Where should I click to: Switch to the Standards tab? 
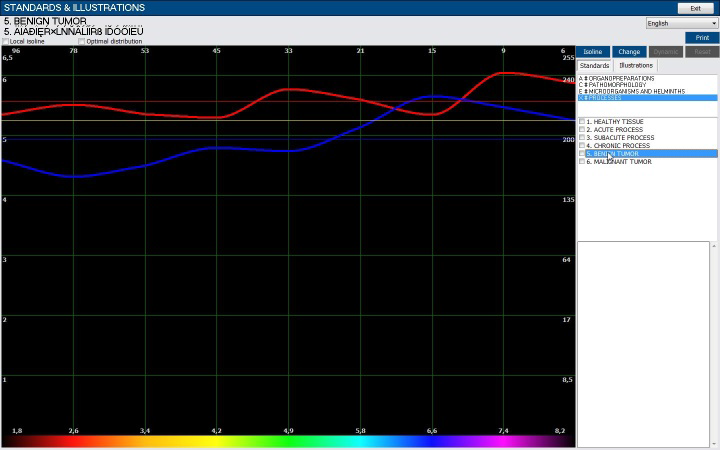[x=594, y=66]
